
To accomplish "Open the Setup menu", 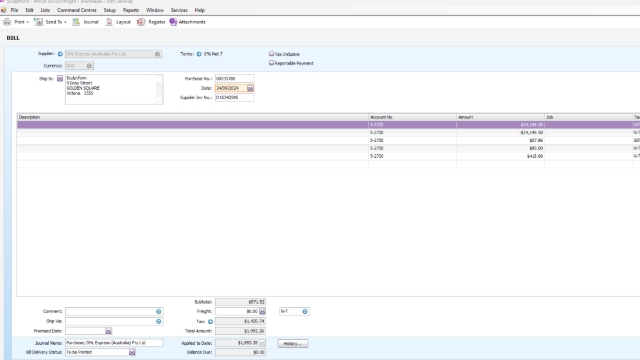I will (x=109, y=10).
